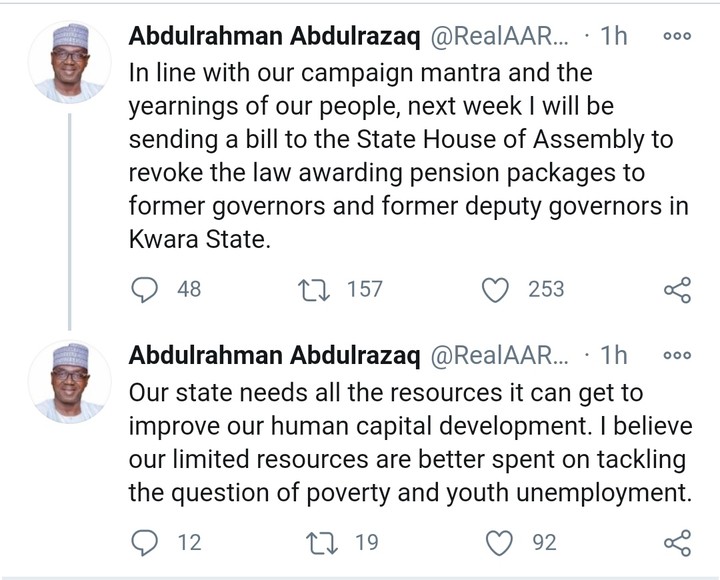720x580 pixels.
Task: Open Abdulrahman Abdulrazaq's profile from first tweet name
Action: (275, 37)
